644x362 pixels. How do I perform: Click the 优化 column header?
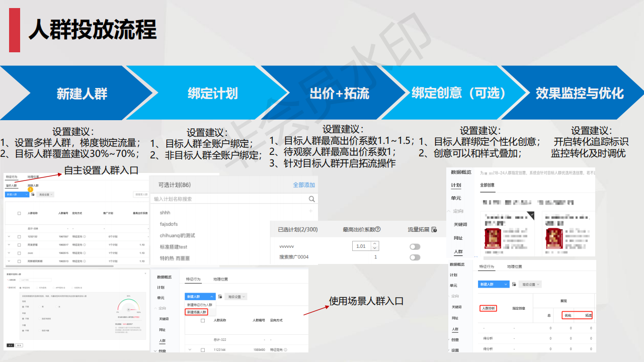coord(568,315)
